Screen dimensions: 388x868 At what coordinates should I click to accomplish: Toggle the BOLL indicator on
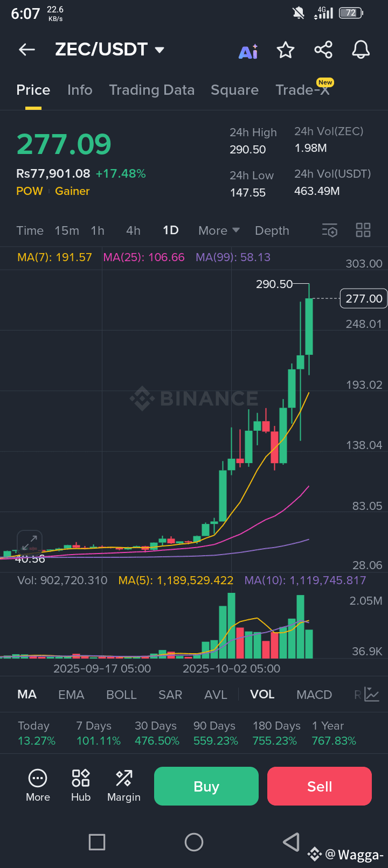click(121, 695)
